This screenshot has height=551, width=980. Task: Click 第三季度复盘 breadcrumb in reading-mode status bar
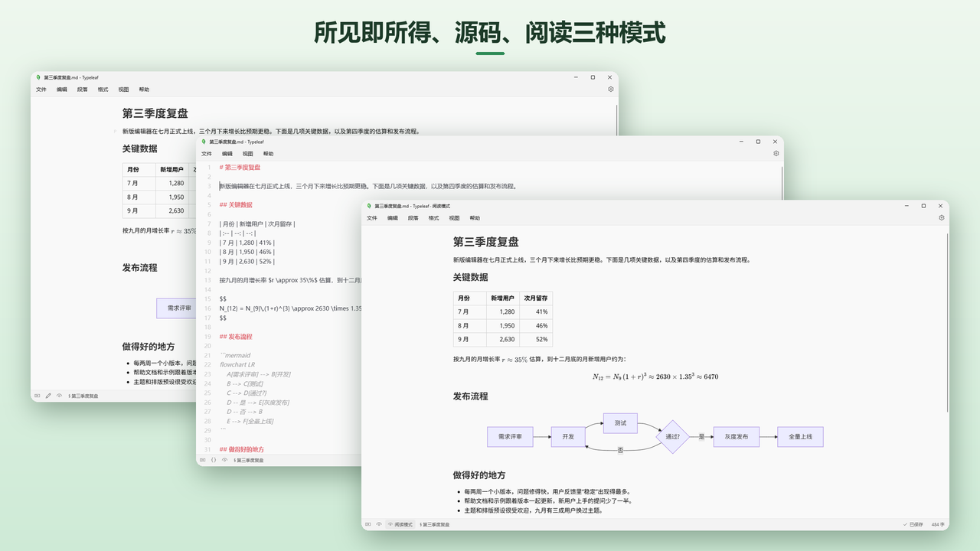[x=435, y=524]
